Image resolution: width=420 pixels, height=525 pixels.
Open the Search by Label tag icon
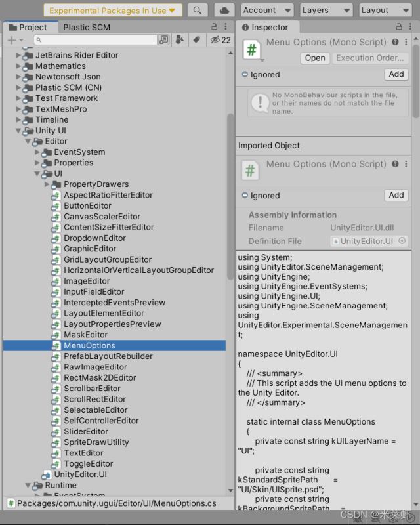click(x=197, y=40)
